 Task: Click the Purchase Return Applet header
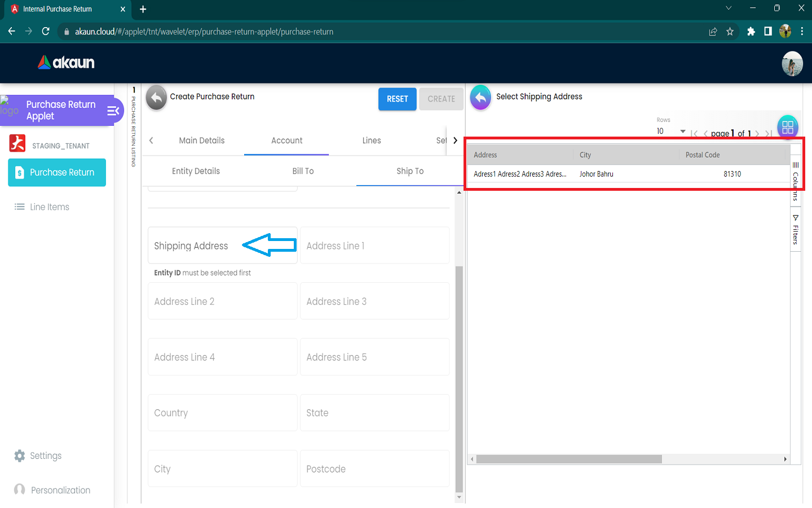[x=61, y=110]
